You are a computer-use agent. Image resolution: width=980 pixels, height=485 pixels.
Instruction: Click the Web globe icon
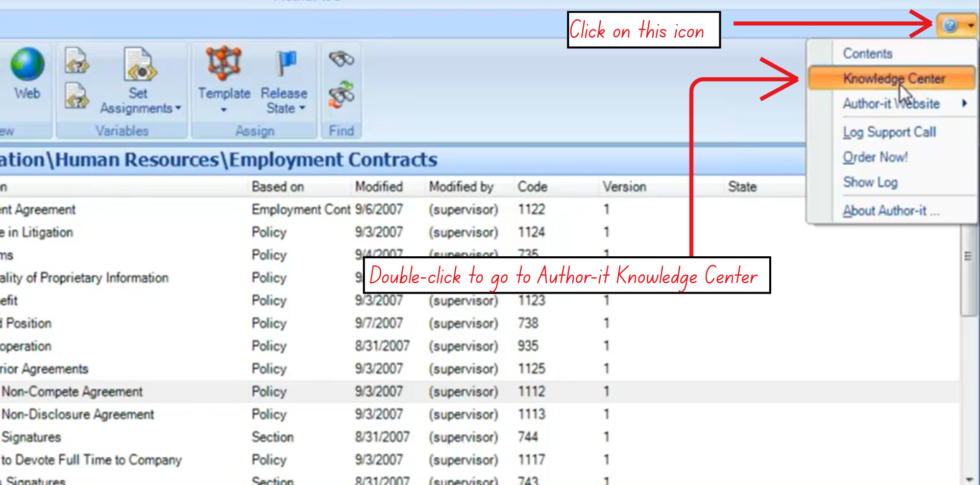(x=27, y=64)
